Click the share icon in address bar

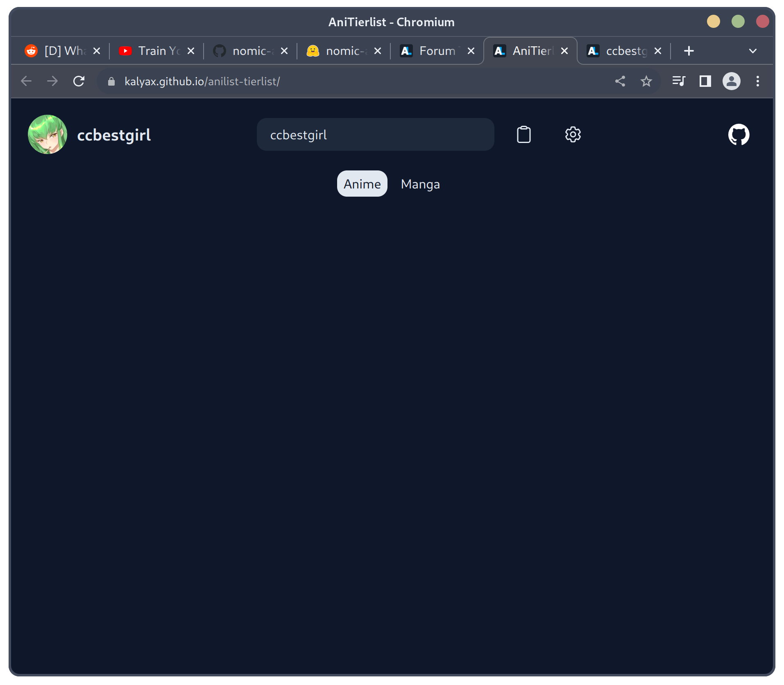pyautogui.click(x=620, y=81)
